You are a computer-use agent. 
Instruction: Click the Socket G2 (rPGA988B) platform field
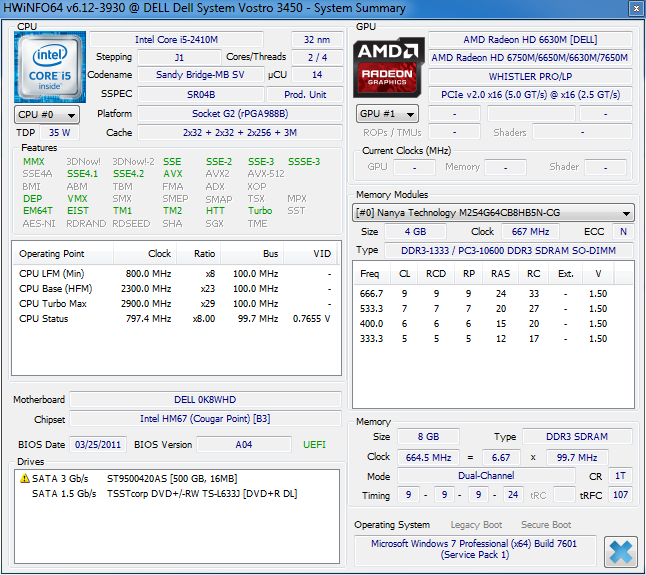click(240, 114)
